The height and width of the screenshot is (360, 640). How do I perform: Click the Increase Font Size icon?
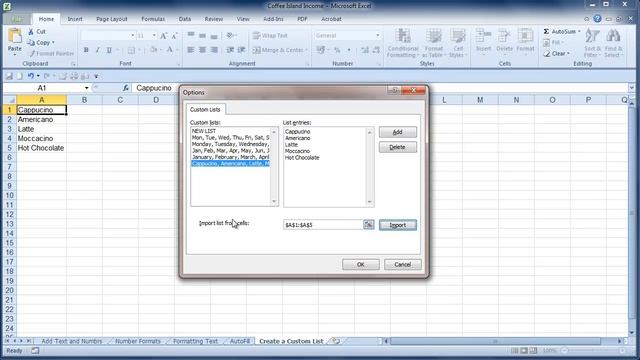pos(163,36)
